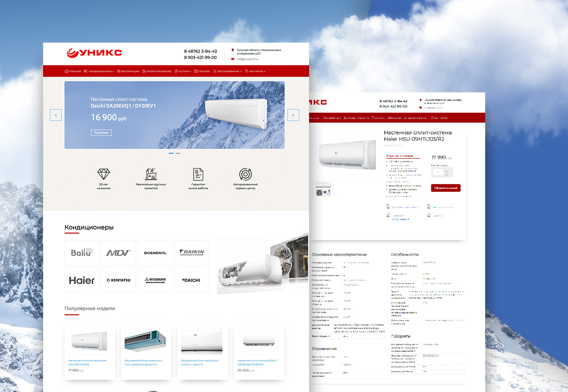This screenshot has width=568, height=392.
Task: Click the factory icon for Реализация крупных проектов
Action: pos(151,173)
